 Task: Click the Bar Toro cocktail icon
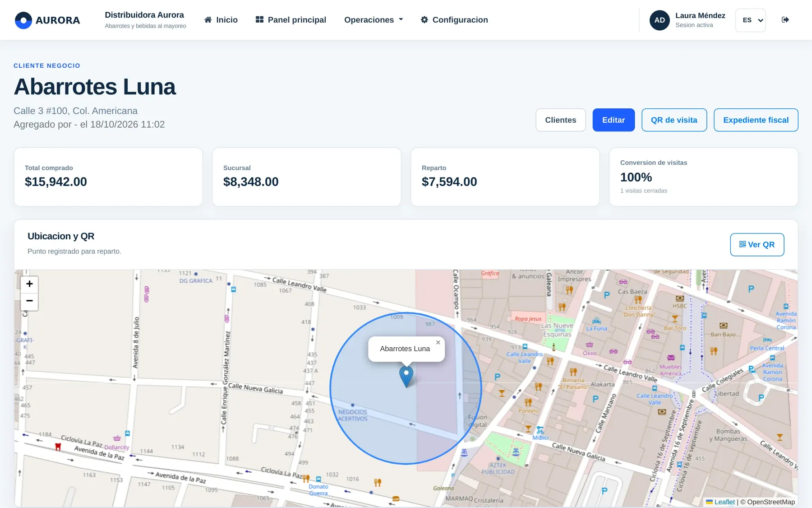pos(675,319)
